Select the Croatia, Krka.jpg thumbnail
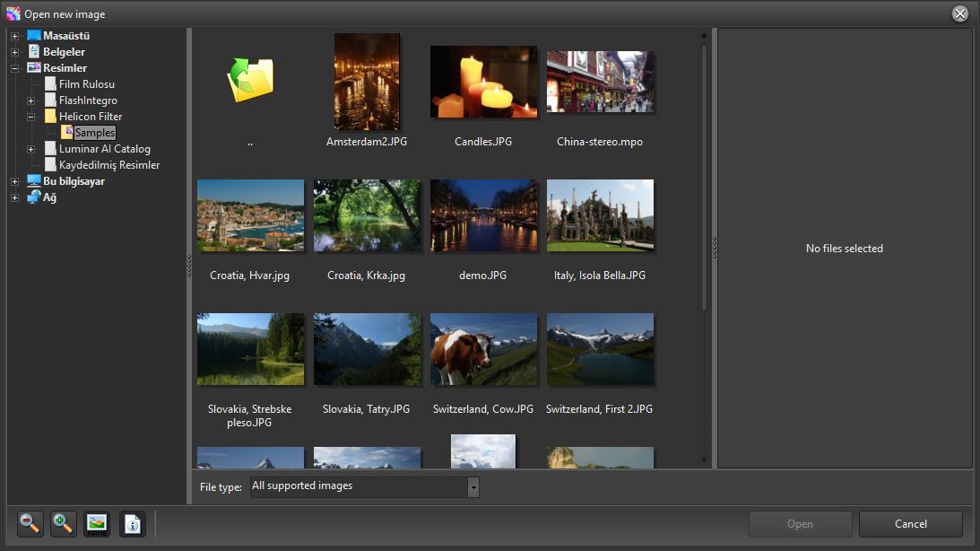The width and height of the screenshot is (980, 551). tap(367, 215)
